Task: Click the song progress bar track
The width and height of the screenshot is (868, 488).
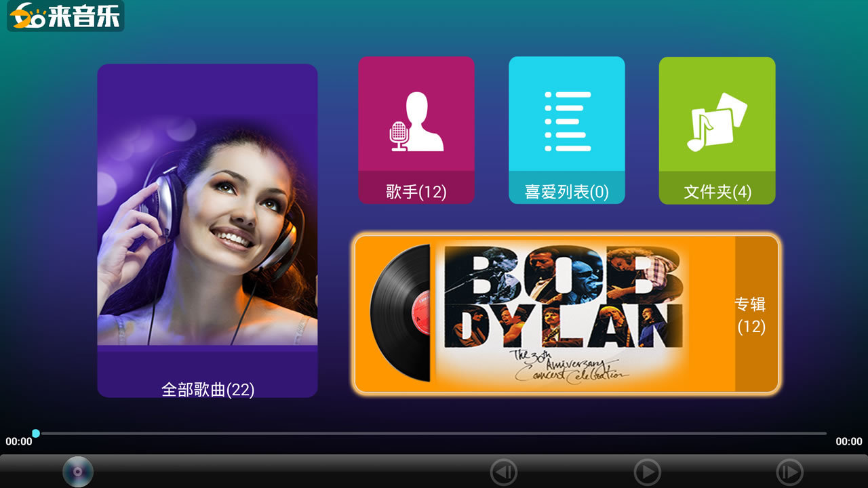Action: point(431,433)
